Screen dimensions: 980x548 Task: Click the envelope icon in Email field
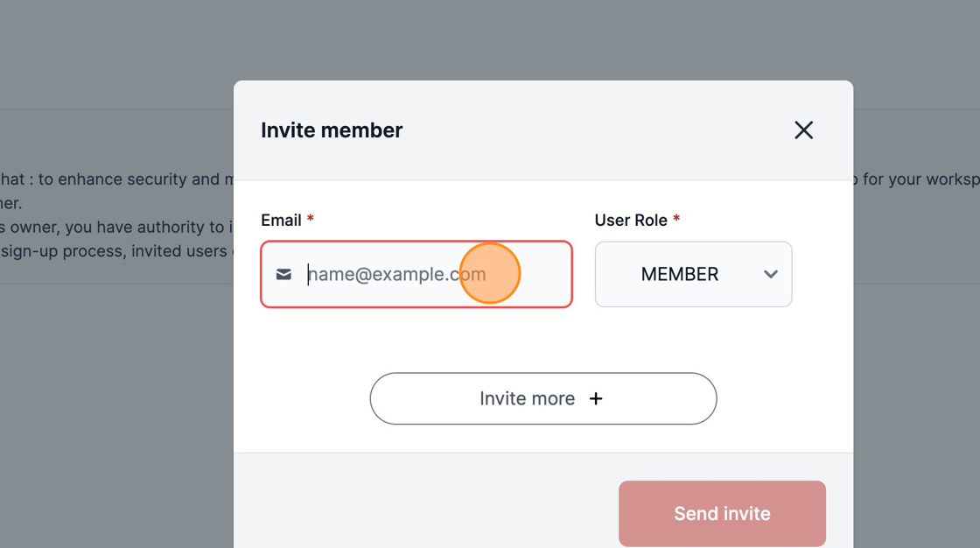(x=283, y=274)
